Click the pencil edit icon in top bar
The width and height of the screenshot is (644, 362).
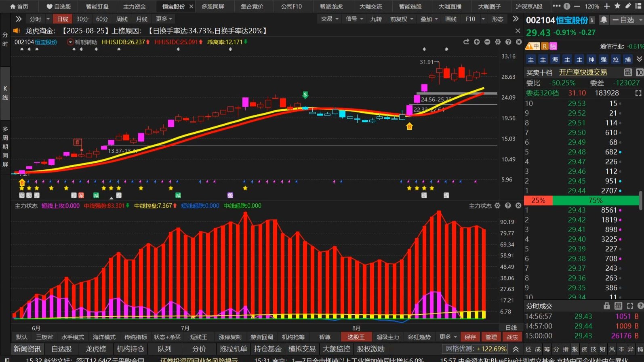pyautogui.click(x=628, y=6)
